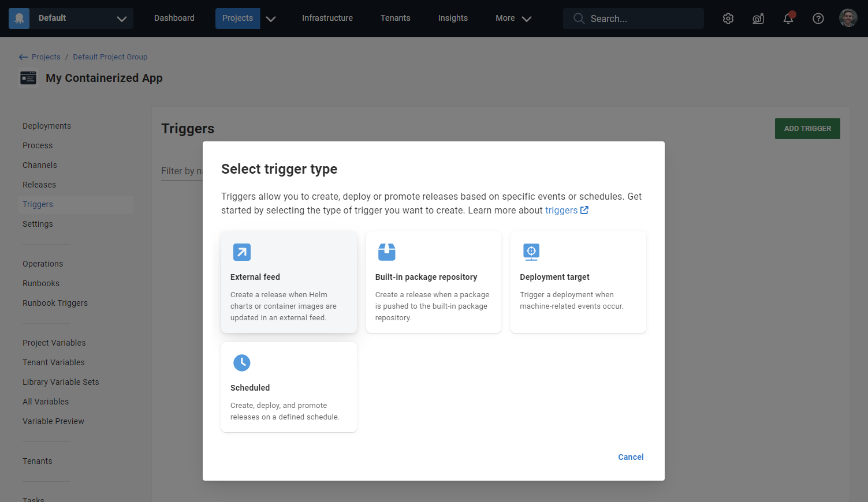Cancel the trigger type selection
Image resolution: width=868 pixels, height=502 pixels.
click(630, 456)
